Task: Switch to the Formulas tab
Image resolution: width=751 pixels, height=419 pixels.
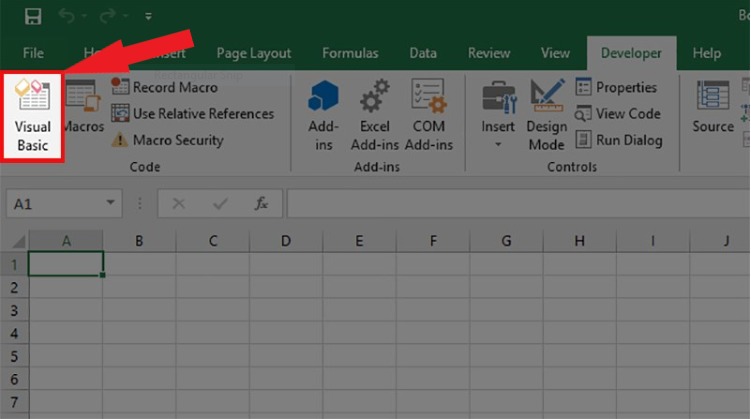Action: 350,53
